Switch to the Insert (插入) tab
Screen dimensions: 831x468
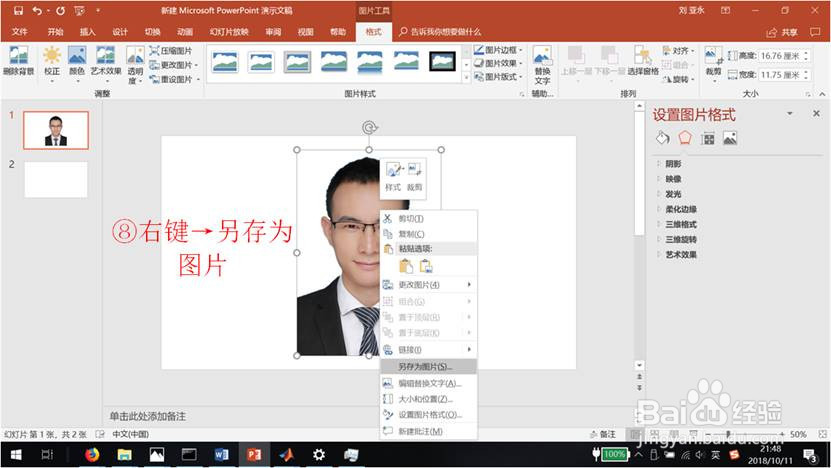[x=87, y=32]
